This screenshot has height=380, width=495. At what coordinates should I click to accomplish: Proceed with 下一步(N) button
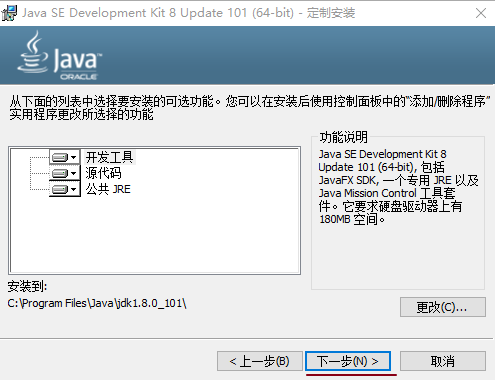pyautogui.click(x=348, y=361)
